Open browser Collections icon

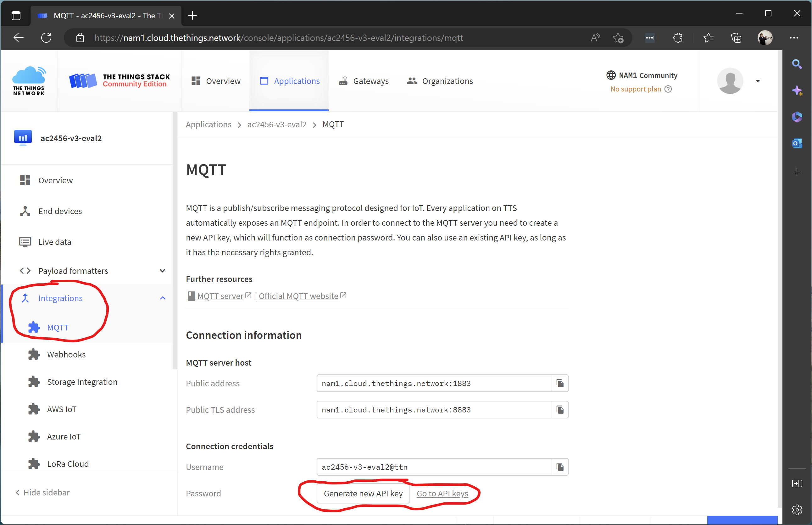click(736, 38)
